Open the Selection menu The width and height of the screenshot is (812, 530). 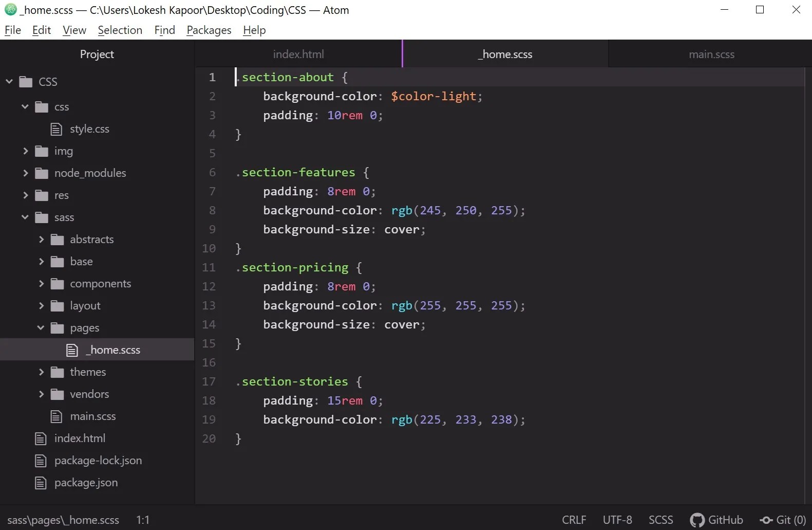(x=120, y=30)
